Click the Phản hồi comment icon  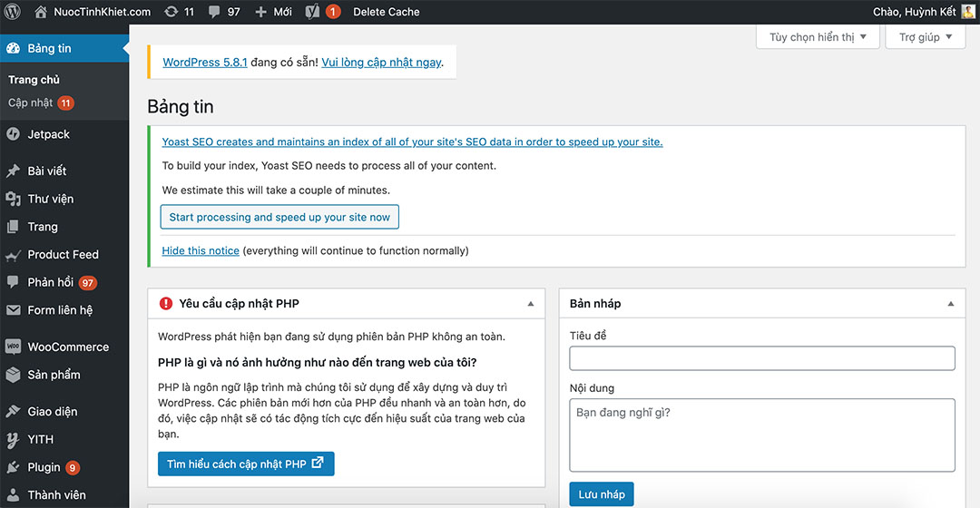(13, 282)
